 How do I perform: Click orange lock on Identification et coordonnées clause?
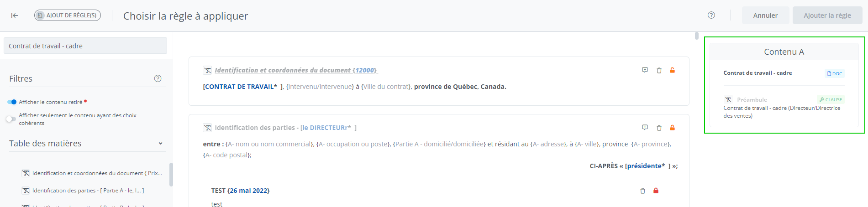pyautogui.click(x=672, y=70)
